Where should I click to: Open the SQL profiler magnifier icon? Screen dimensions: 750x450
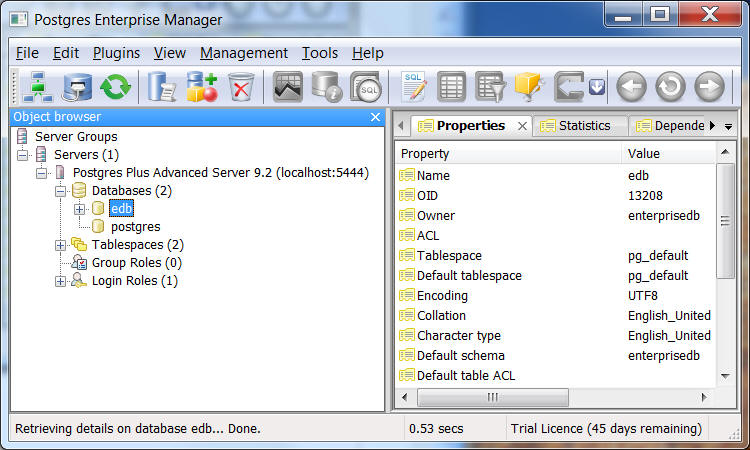click(366, 87)
